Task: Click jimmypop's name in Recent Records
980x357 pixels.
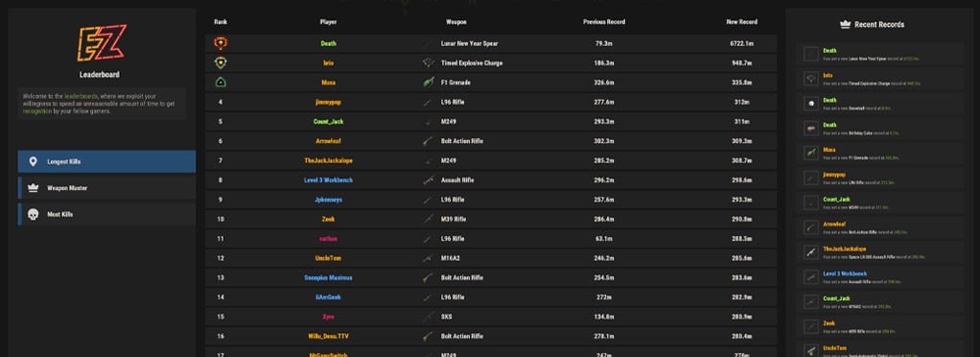Action: (x=835, y=175)
